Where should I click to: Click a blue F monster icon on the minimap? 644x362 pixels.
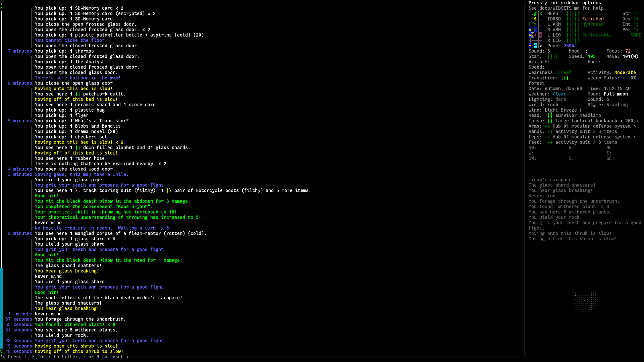pyautogui.click(x=535, y=29)
